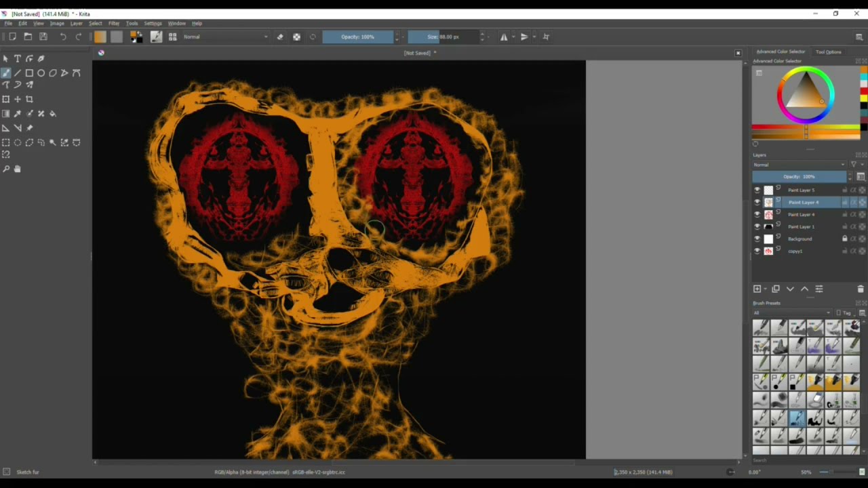
Task: Open the brush editor settings
Action: point(157,37)
